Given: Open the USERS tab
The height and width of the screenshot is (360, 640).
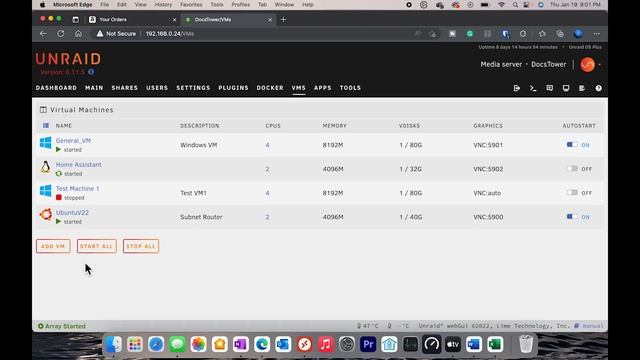Looking at the screenshot, I should [157, 88].
